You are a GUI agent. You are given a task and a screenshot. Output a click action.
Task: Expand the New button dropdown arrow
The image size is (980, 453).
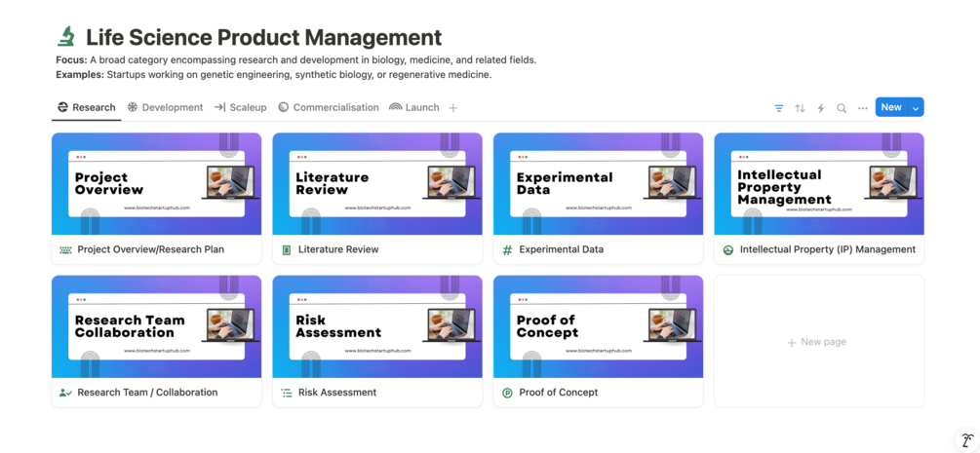point(916,108)
